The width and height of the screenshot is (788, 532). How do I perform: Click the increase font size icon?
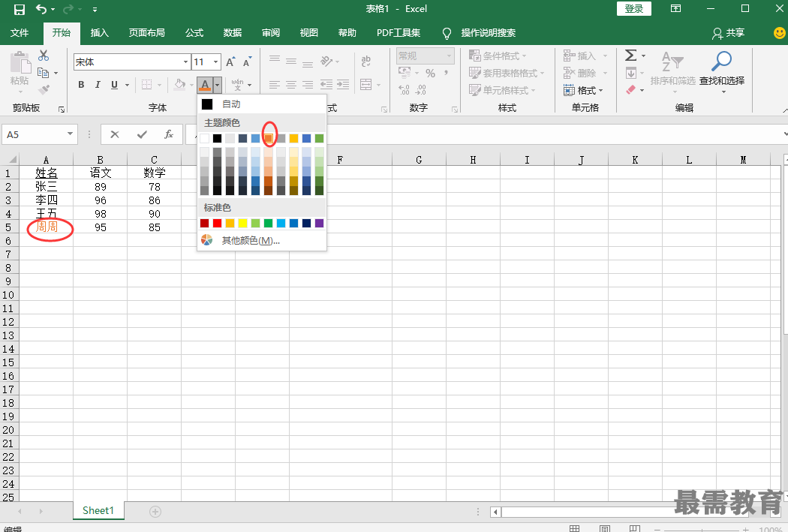point(230,62)
